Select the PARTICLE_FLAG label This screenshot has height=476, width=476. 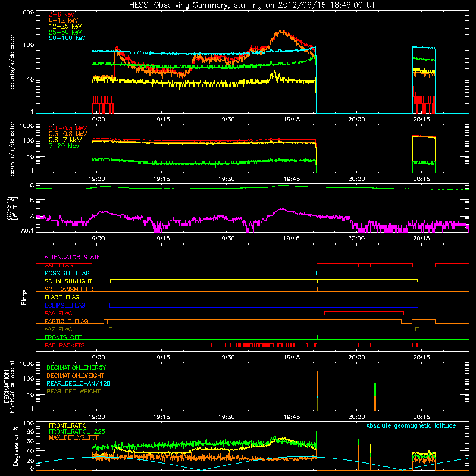pyautogui.click(x=67, y=321)
